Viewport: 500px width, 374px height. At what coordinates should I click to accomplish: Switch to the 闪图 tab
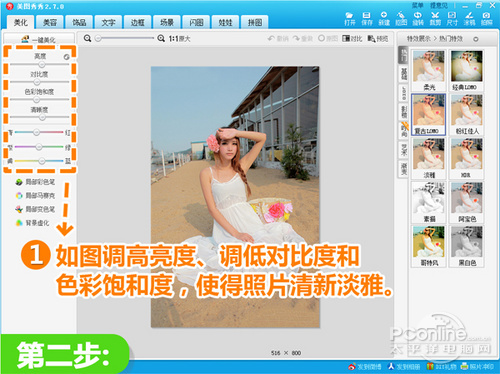point(196,22)
